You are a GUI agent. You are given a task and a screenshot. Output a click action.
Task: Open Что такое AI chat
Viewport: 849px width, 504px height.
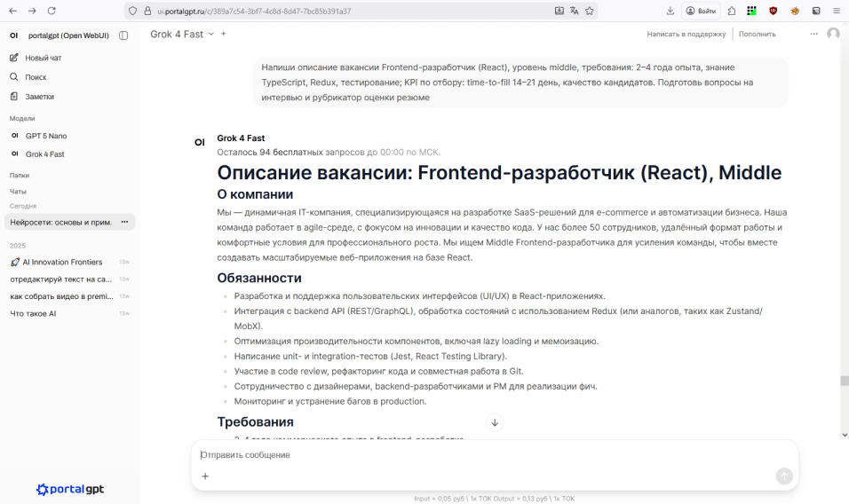[33, 313]
